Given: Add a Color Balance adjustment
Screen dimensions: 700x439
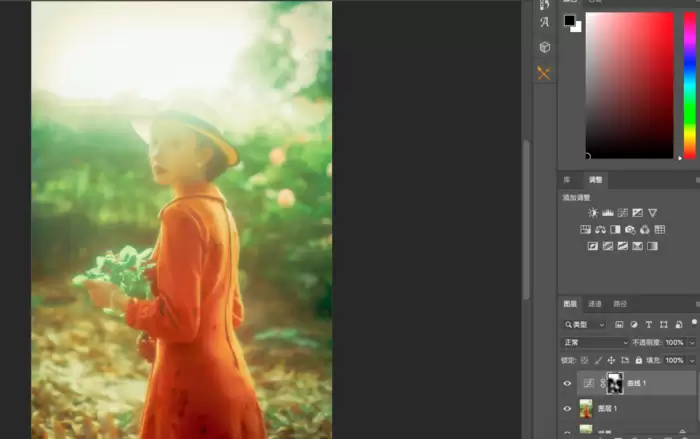Looking at the screenshot, I should click(x=600, y=230).
